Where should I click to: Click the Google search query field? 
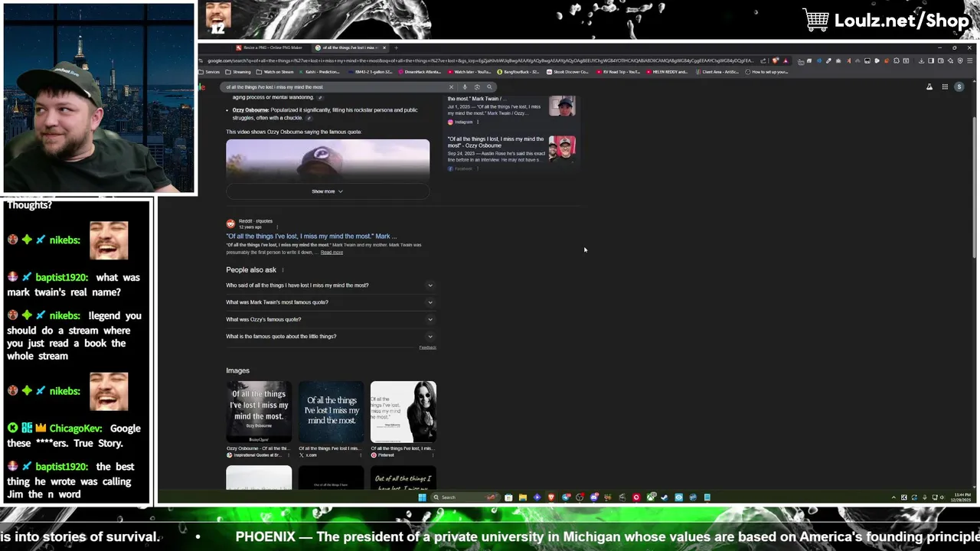click(x=335, y=87)
